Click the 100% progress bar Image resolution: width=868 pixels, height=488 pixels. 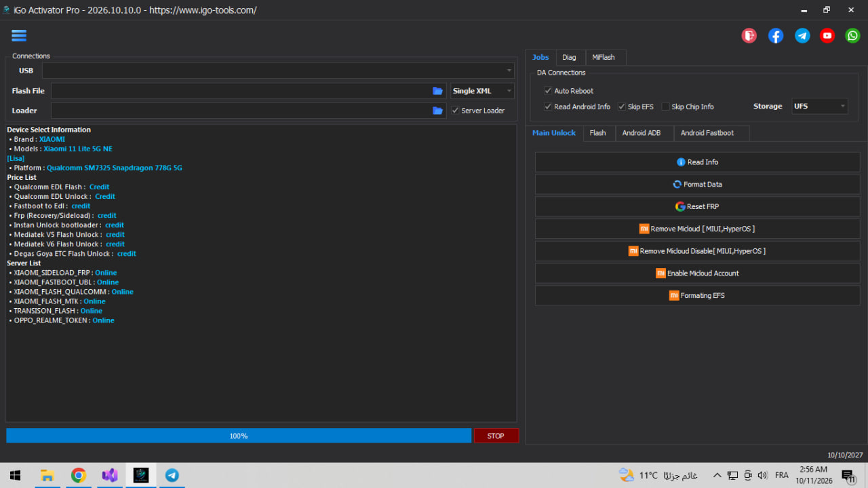click(239, 436)
